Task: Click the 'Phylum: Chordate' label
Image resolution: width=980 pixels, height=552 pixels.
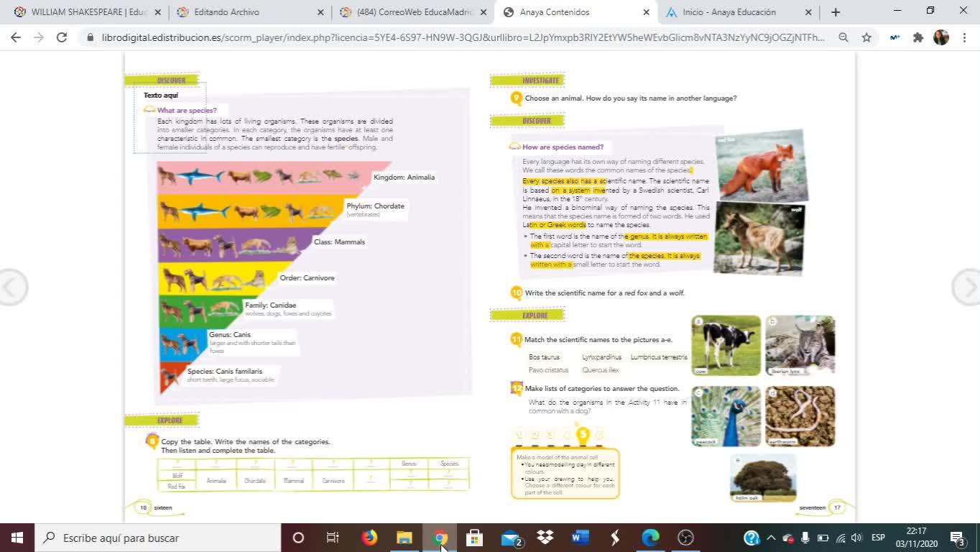Action: 375,206
